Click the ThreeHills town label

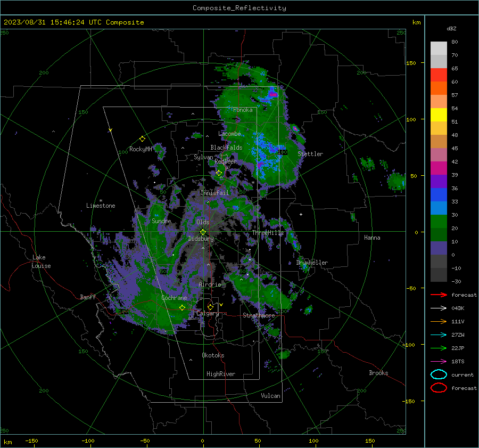coord(268,233)
